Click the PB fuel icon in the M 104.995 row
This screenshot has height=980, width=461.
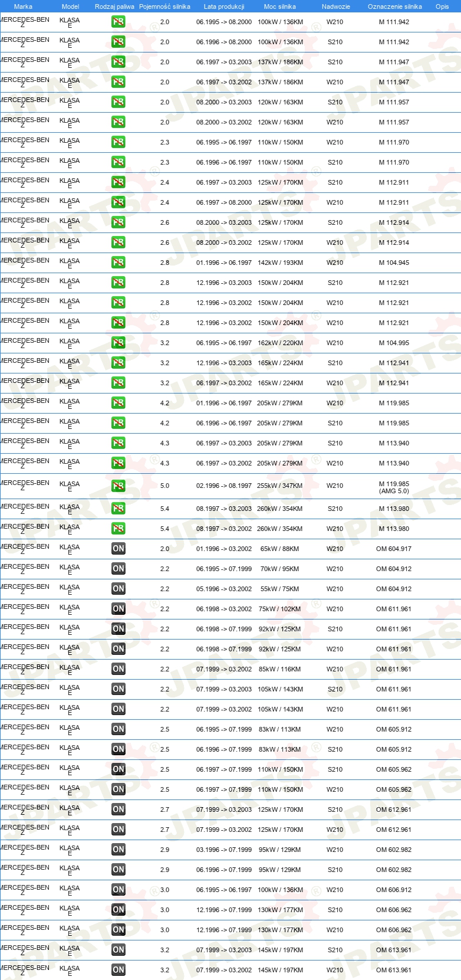click(118, 343)
